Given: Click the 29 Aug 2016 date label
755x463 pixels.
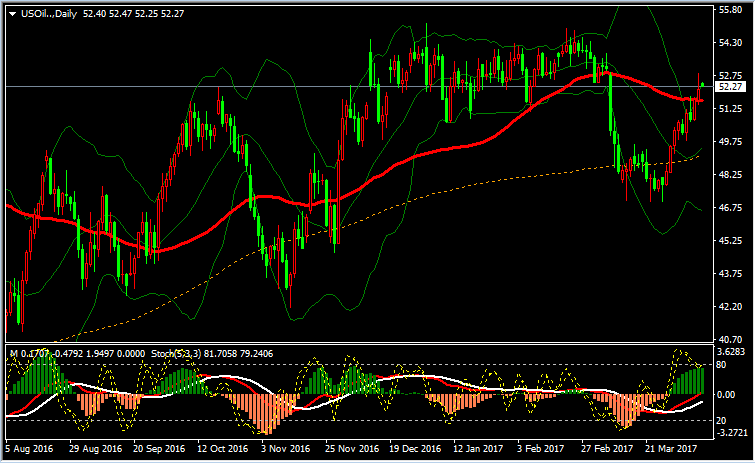Looking at the screenshot, I should coord(95,449).
